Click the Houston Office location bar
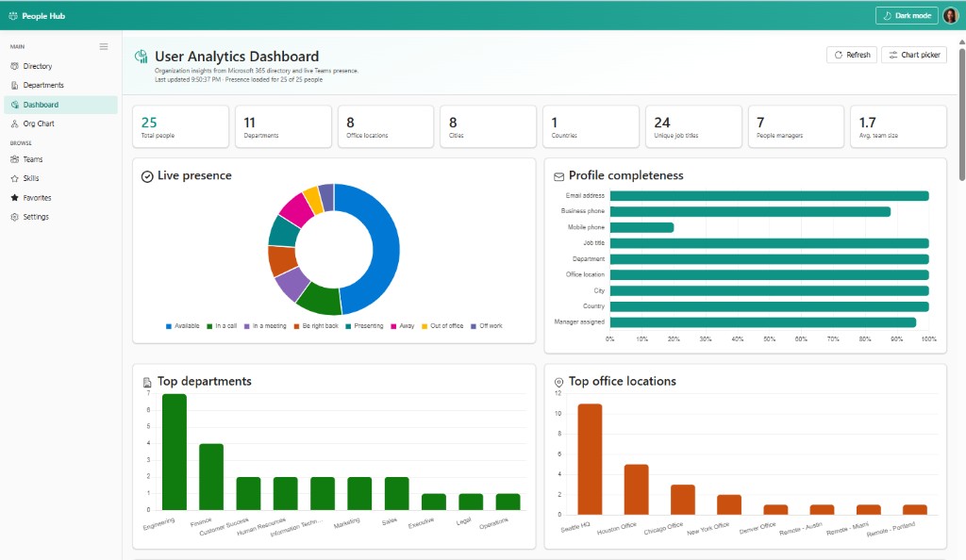This screenshot has width=966, height=560. tap(637, 489)
